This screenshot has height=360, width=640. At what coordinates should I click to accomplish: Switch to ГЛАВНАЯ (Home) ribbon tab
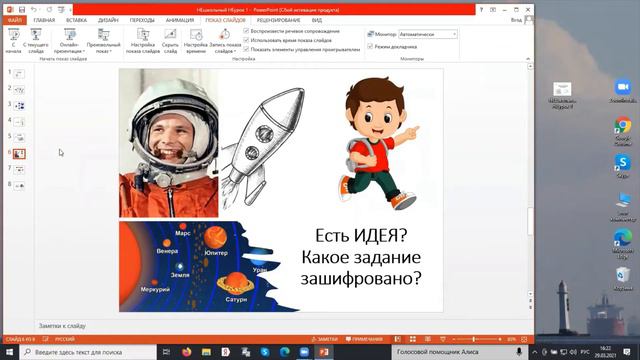pyautogui.click(x=44, y=20)
